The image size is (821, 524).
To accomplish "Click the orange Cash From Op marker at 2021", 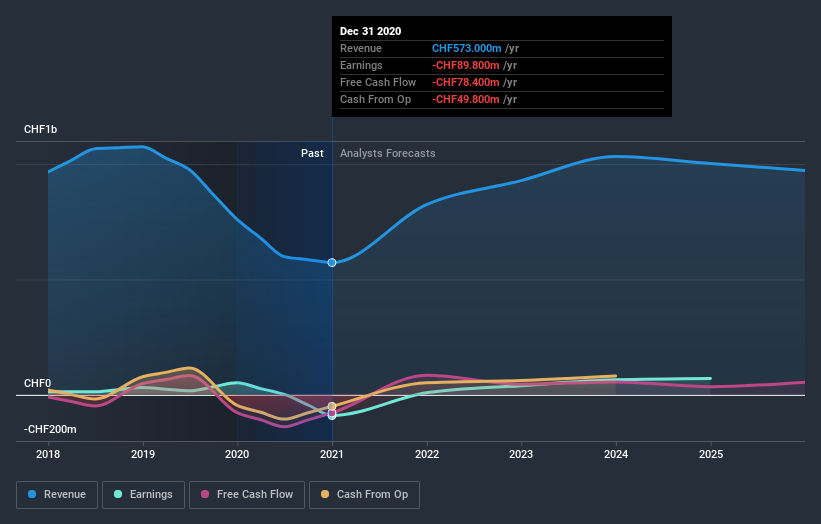I will click(332, 406).
